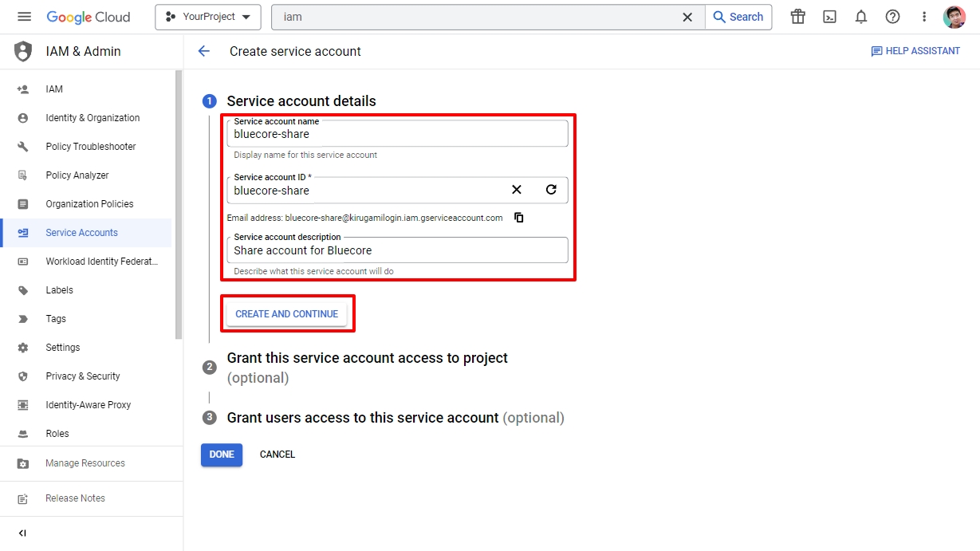
Task: Clear the iam search text
Action: [687, 17]
